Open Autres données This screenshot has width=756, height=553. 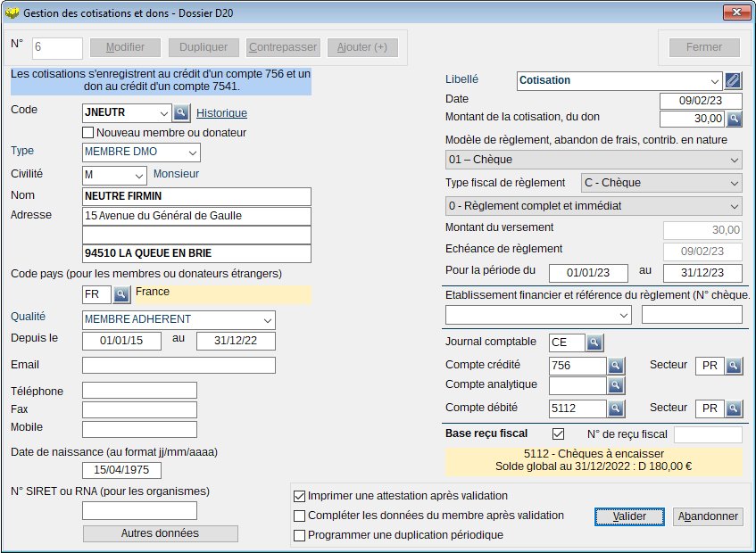coord(160,533)
